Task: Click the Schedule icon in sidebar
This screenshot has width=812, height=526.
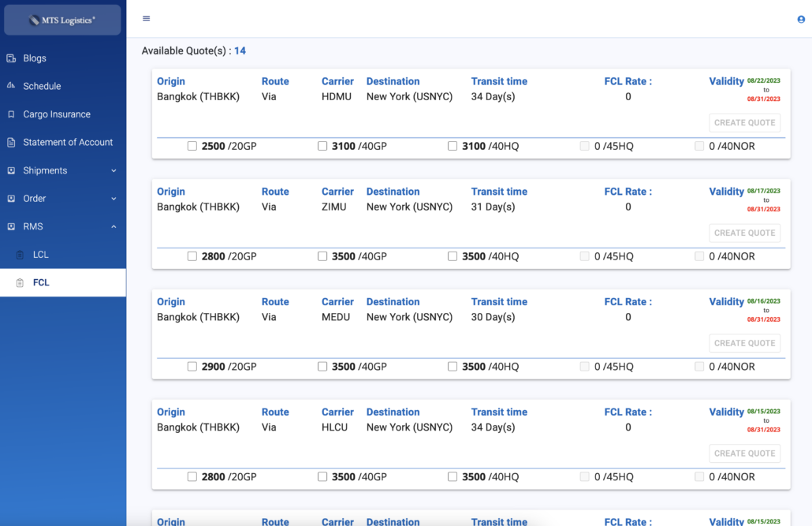Action: pyautogui.click(x=11, y=86)
